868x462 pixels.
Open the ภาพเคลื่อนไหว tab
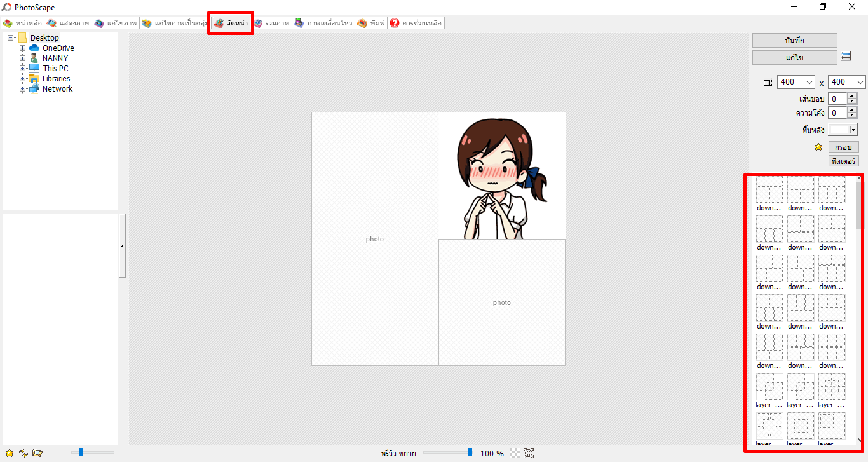pos(323,23)
